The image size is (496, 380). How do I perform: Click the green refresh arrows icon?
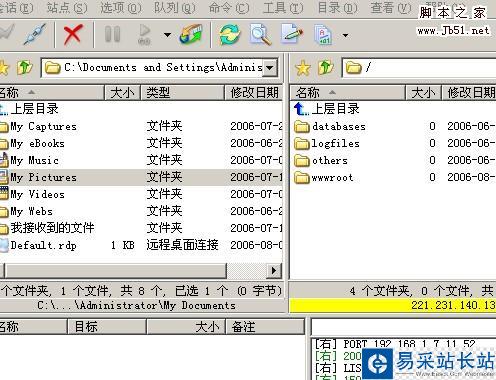click(x=230, y=34)
